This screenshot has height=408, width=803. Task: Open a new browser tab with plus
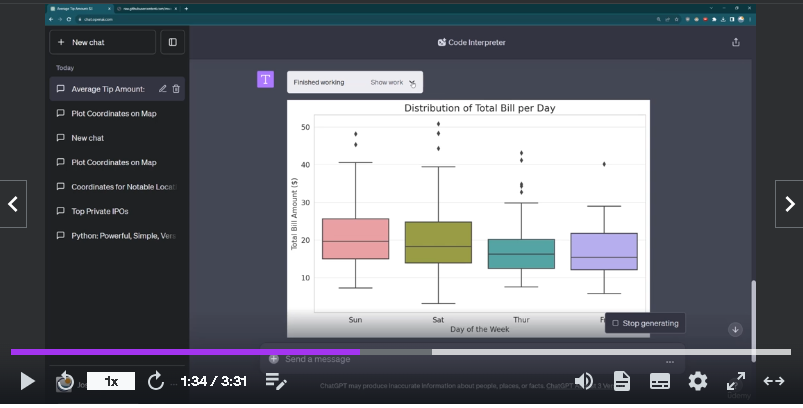[x=186, y=9]
